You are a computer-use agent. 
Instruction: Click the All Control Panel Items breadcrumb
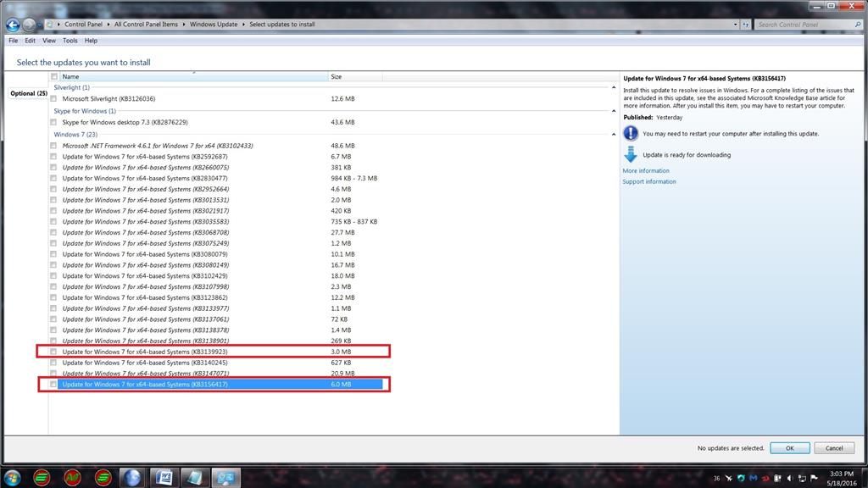coord(146,25)
